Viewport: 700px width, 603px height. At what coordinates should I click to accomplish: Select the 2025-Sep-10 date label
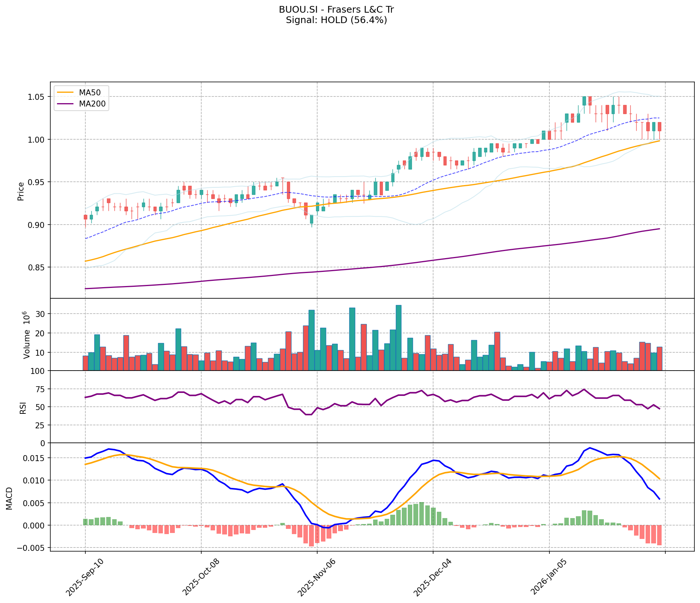click(85, 577)
